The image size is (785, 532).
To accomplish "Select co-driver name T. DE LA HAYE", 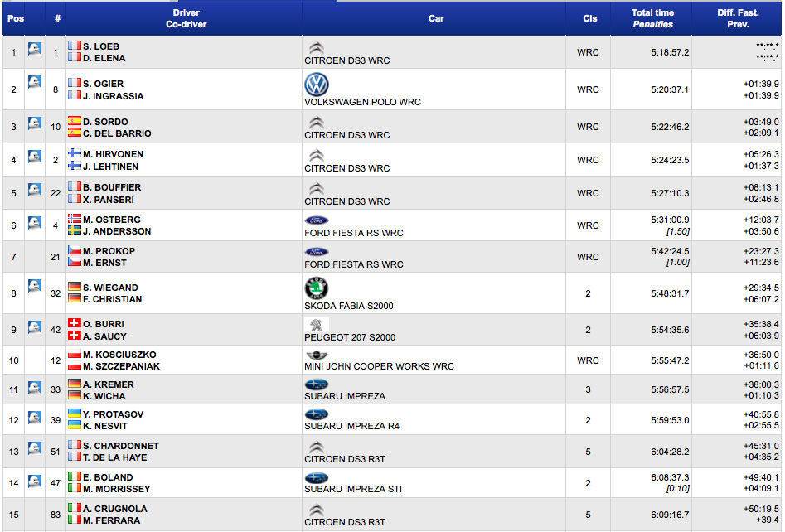I will click(x=115, y=457).
